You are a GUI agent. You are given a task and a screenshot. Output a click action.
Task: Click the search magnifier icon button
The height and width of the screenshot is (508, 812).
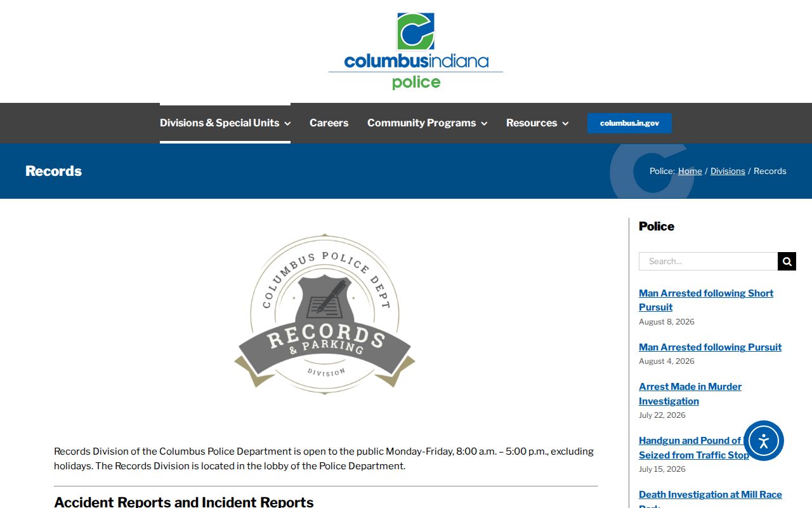(x=787, y=261)
